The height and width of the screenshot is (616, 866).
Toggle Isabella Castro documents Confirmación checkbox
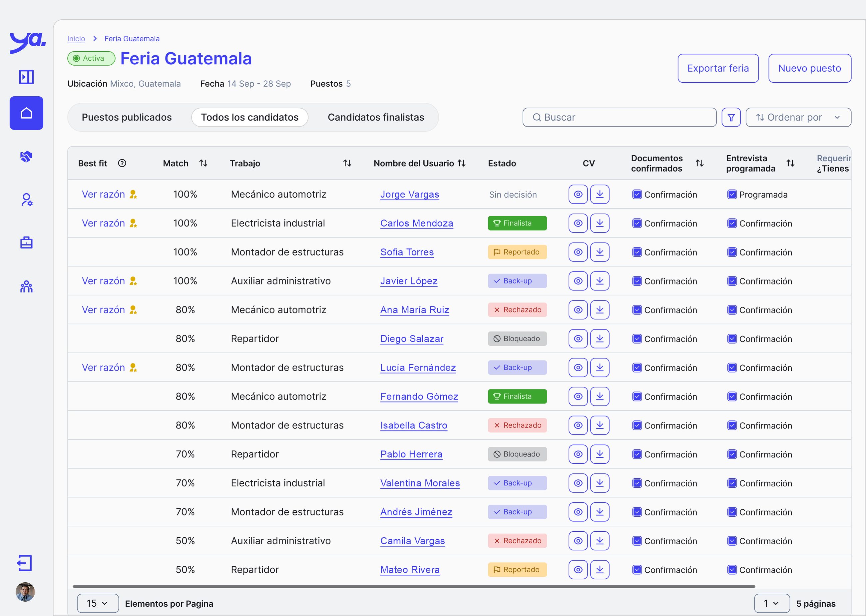637,425
